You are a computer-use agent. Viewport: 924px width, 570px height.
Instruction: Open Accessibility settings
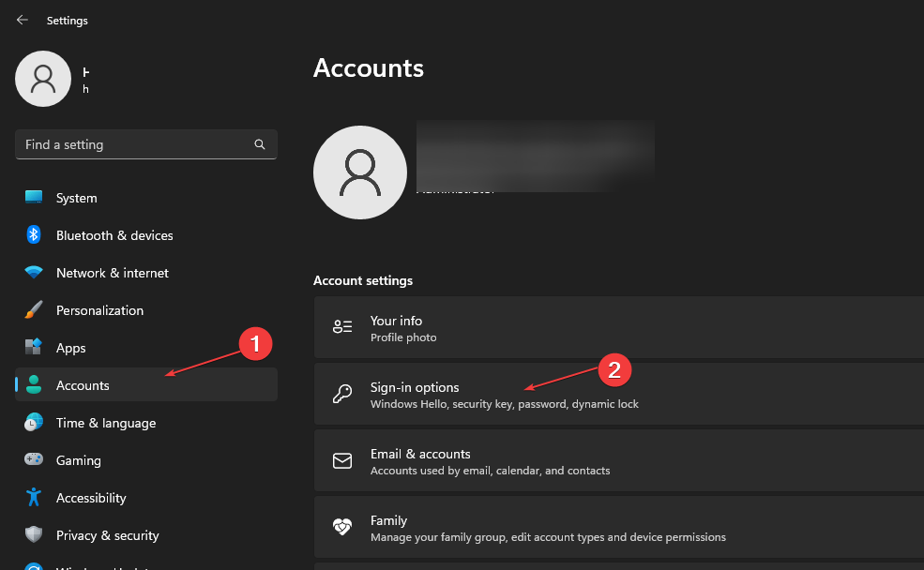tap(146, 498)
